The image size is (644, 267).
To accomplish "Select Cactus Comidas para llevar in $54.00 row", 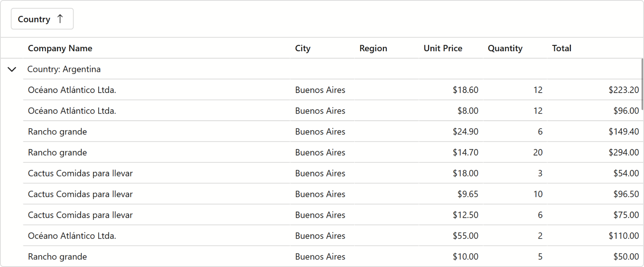I will 80,173.
